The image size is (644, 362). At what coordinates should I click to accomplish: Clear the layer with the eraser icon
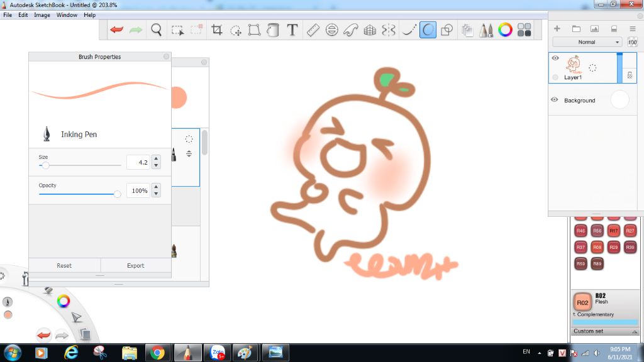(614, 28)
